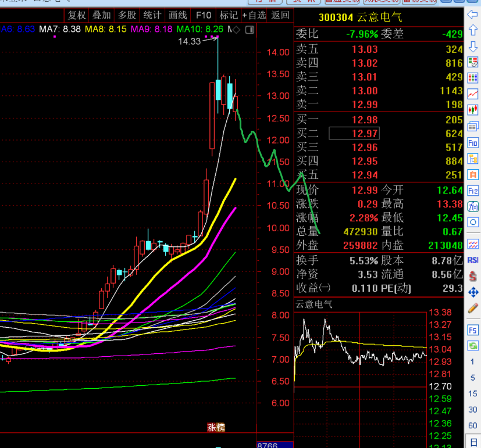
Task: Click +自选 to add to watchlist
Action: coord(254,15)
